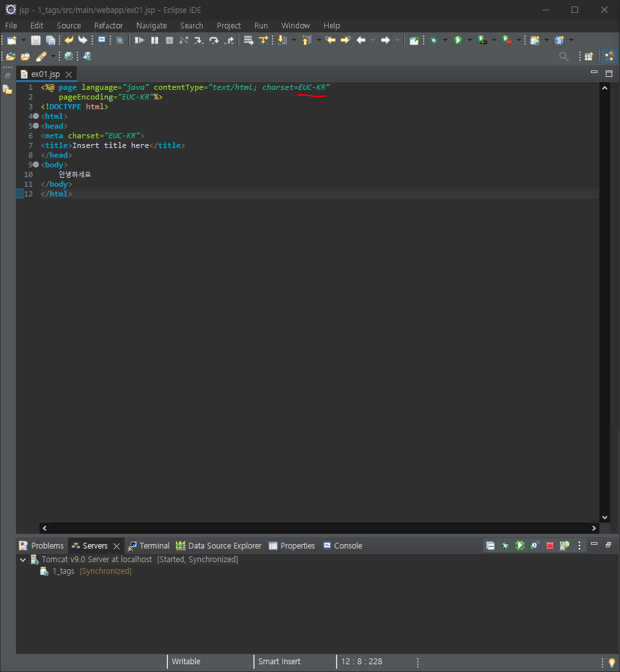The image size is (620, 672).
Task: Click the Drop to Frame icon
Action: click(248, 40)
